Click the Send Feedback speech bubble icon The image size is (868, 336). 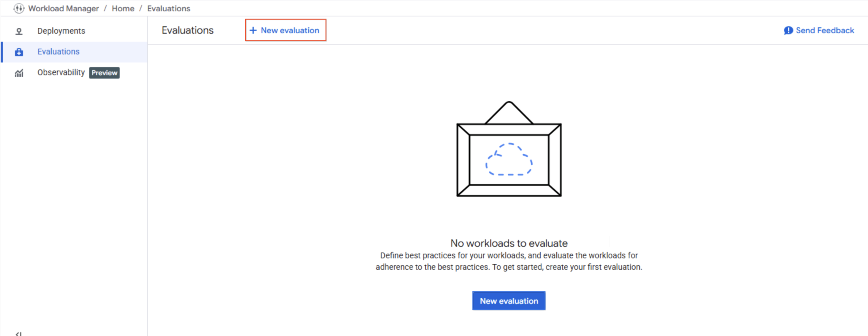click(788, 31)
